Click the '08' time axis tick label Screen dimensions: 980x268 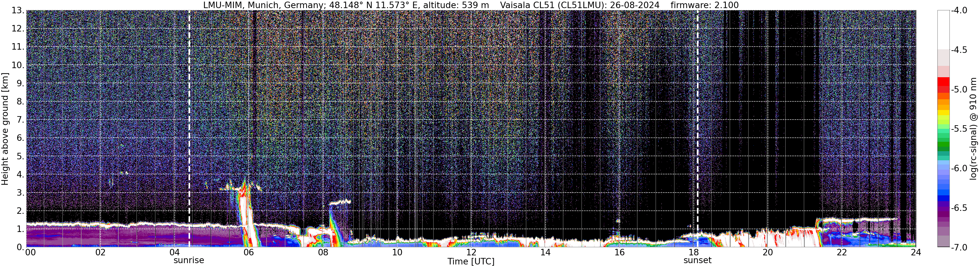coord(323,252)
